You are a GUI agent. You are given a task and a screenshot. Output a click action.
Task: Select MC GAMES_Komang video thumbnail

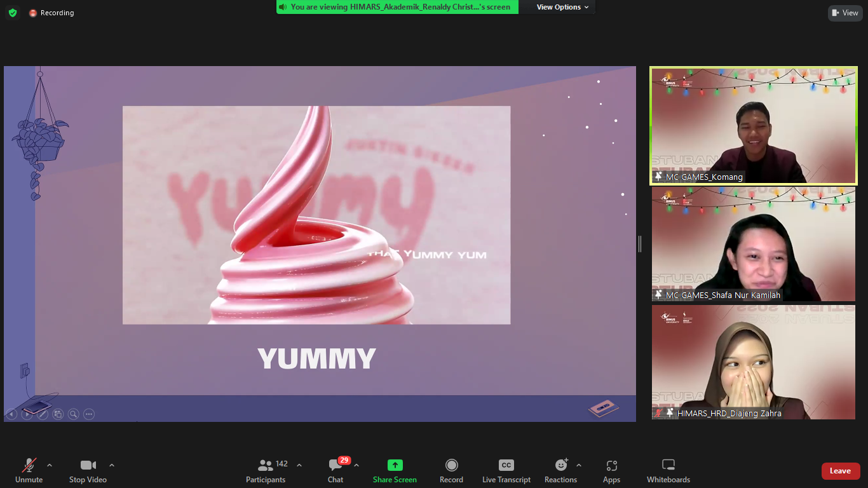[754, 126]
